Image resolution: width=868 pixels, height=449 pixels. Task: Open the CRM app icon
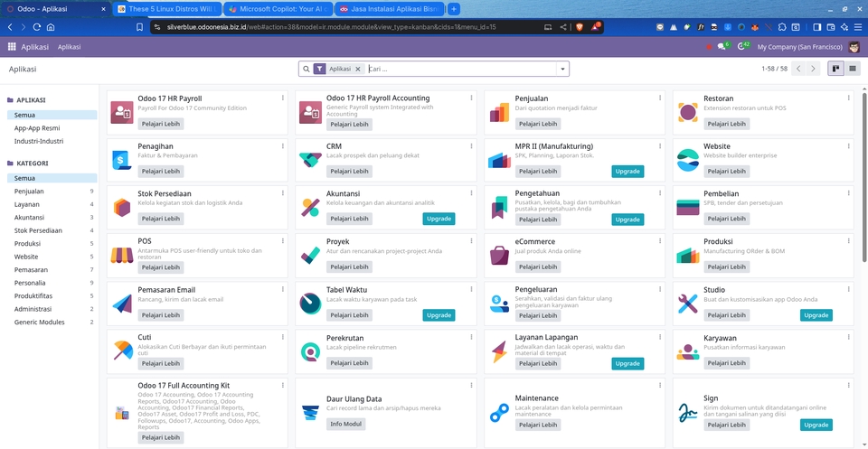(310, 160)
